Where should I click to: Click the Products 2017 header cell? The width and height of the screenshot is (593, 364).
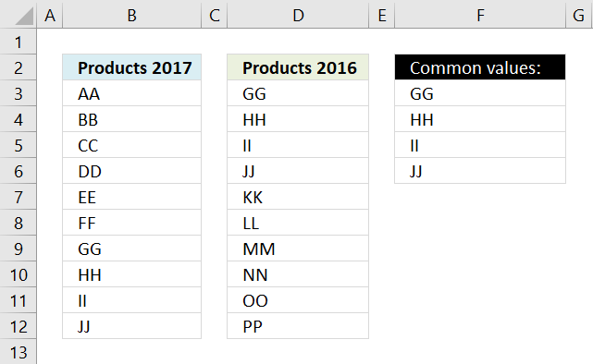[x=131, y=67]
